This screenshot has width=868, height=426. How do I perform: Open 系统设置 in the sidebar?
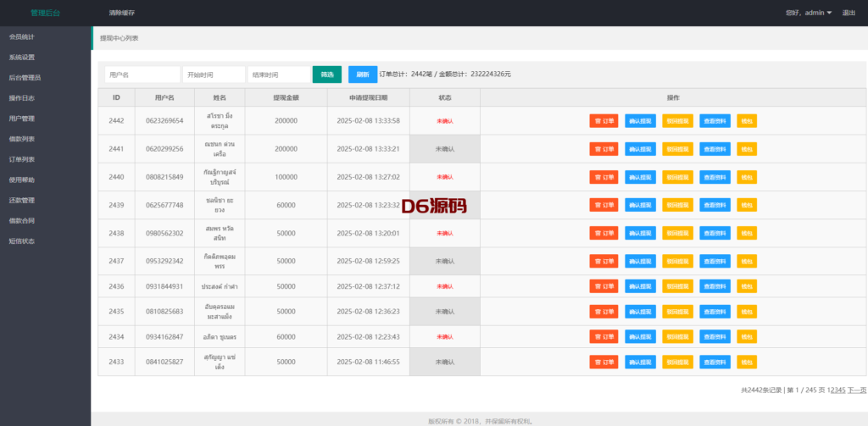pos(22,58)
